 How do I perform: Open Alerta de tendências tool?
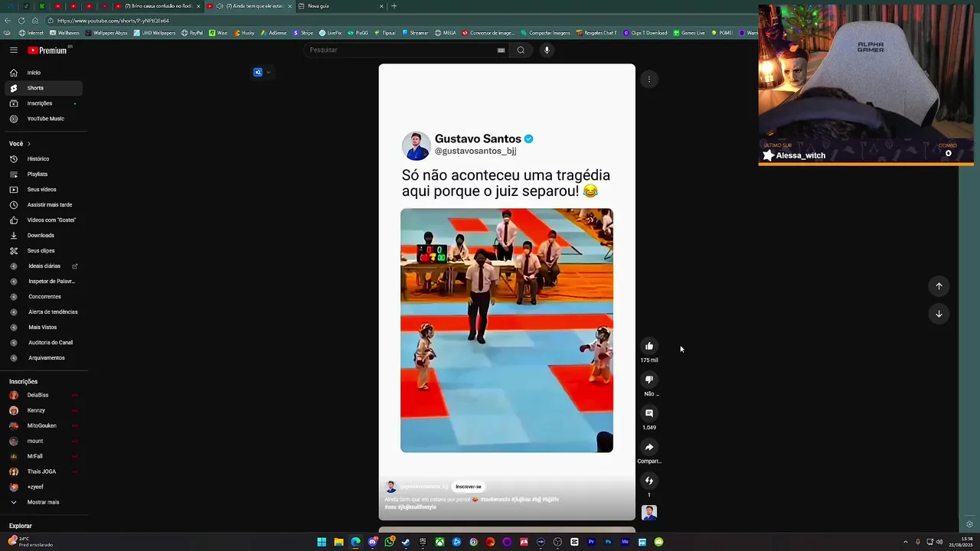[x=44, y=312]
